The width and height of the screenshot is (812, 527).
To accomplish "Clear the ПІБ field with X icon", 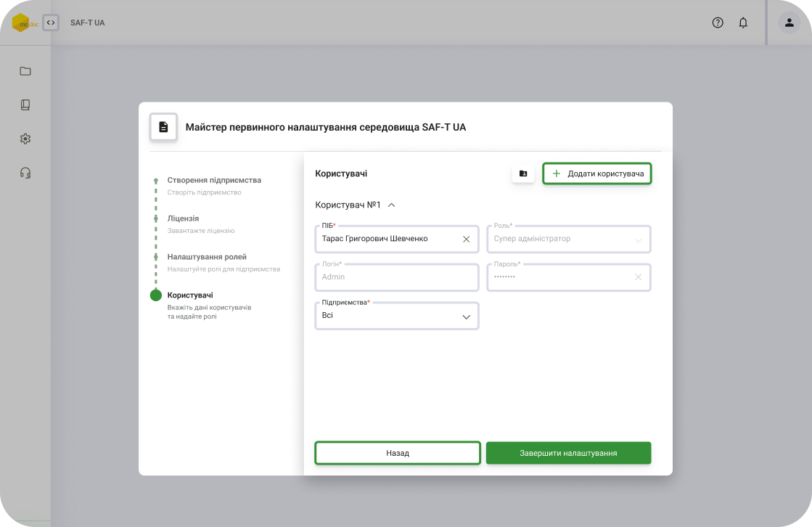I will coord(467,239).
